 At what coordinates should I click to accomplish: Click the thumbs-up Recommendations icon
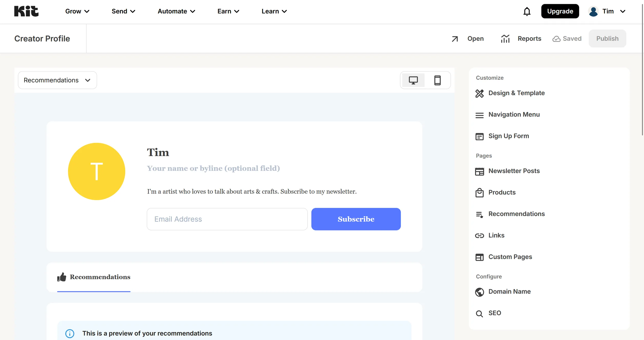coord(62,277)
